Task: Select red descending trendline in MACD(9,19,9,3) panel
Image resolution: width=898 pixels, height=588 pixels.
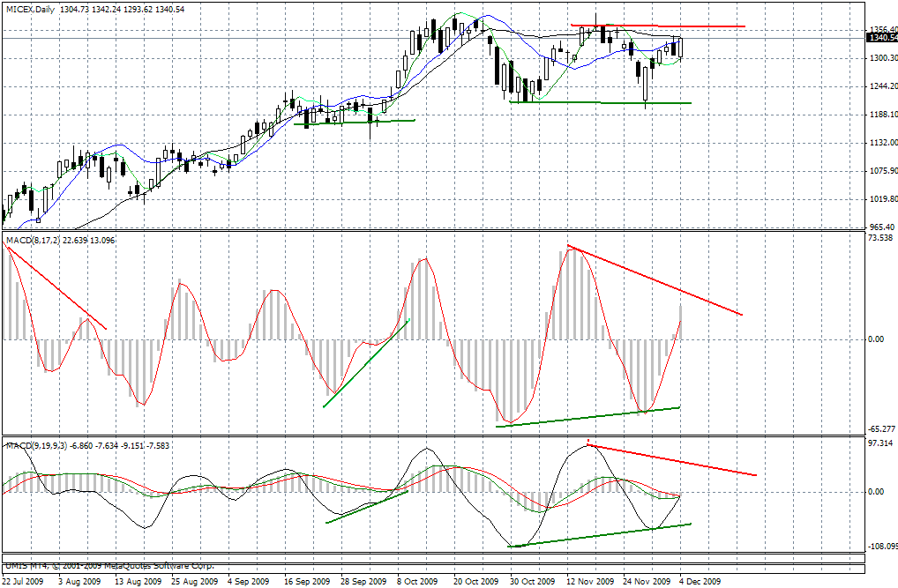Action: 670,459
